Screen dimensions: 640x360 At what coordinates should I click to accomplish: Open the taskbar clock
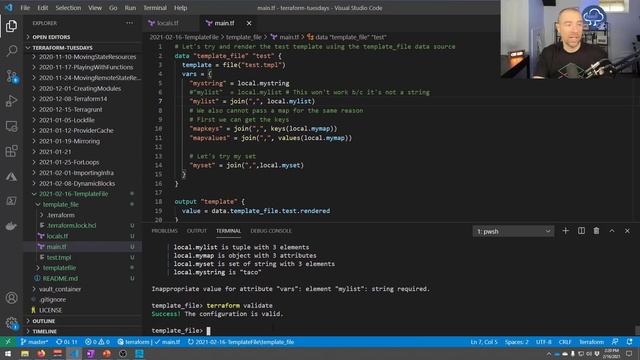click(x=611, y=353)
